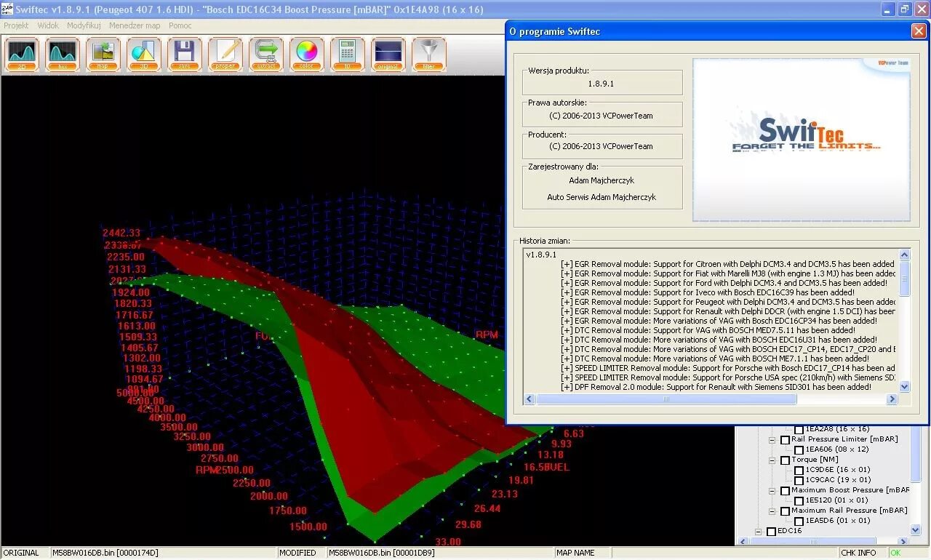Click the original toolbar icon

point(388,55)
